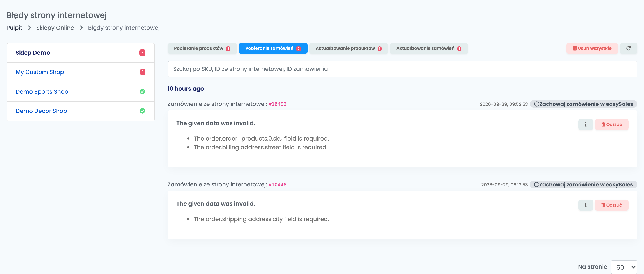Toggle Zachowaj zamówienie w easySales for #10448
644x274 pixels.
pos(583,184)
